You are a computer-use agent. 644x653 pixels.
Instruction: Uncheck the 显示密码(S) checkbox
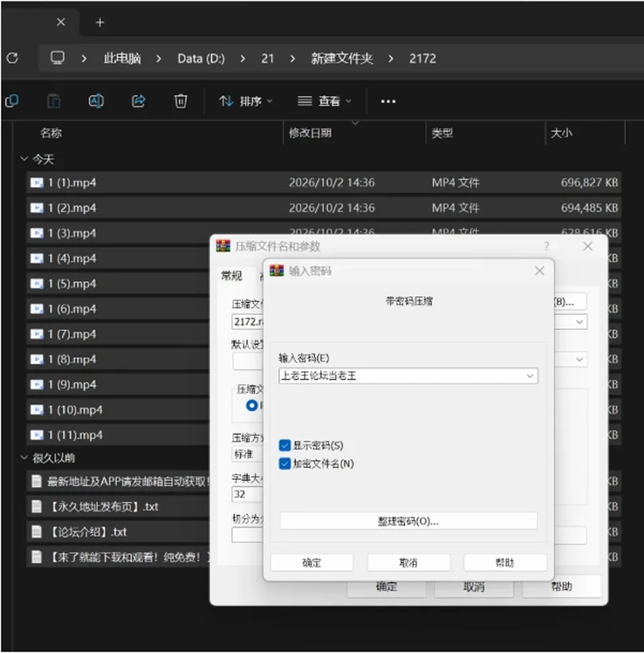(284, 446)
